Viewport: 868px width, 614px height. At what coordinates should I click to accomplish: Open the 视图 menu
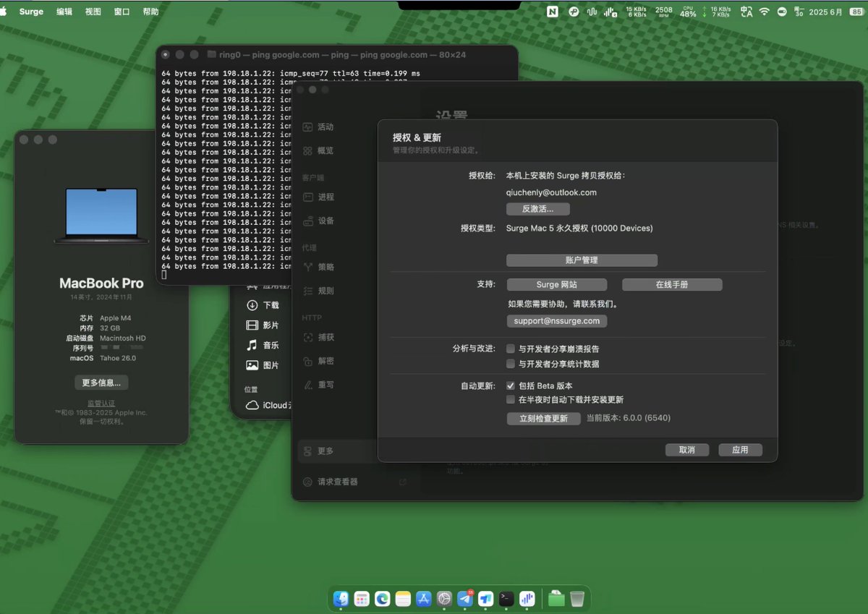point(93,12)
